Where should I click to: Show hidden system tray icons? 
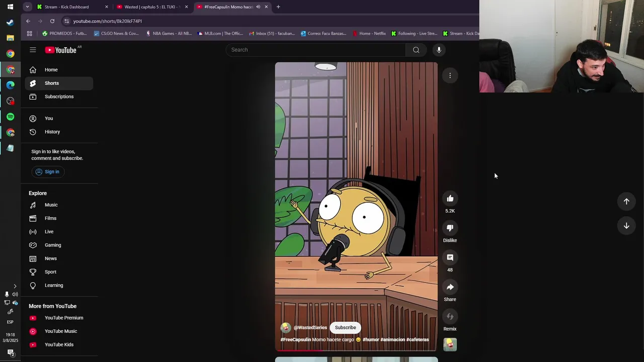(x=15, y=286)
